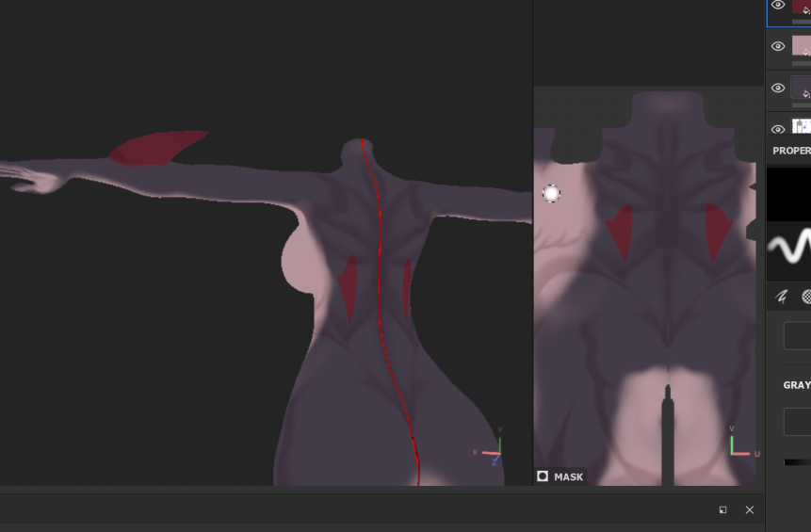Toggle the dark purple layer's eye icon

coord(778,88)
